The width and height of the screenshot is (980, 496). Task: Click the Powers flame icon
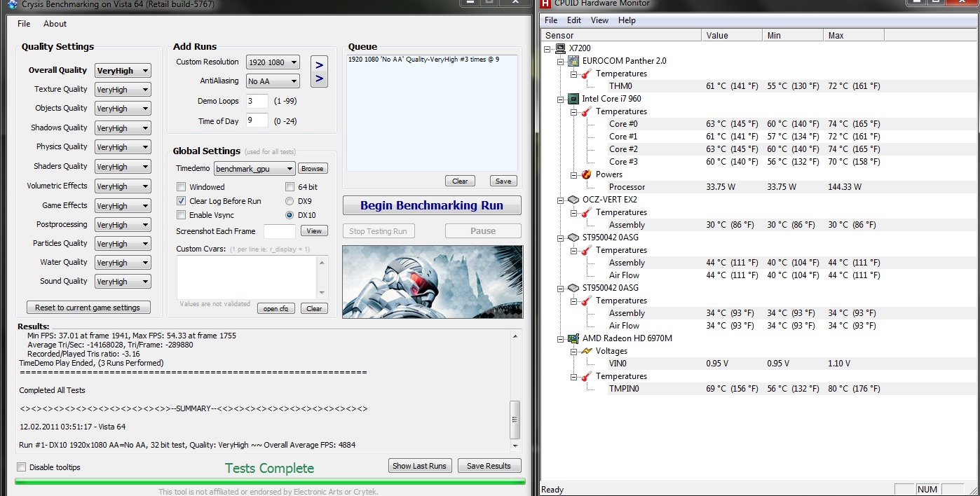click(586, 174)
